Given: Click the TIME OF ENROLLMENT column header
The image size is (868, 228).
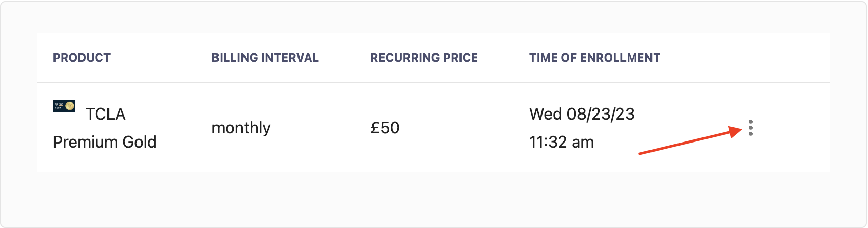Looking at the screenshot, I should tap(594, 58).
